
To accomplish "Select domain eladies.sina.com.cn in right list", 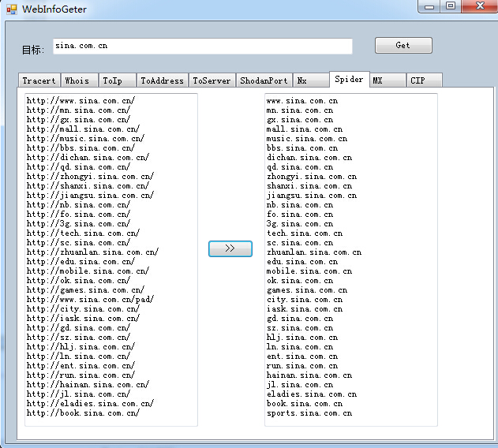I will pyautogui.click(x=312, y=394).
